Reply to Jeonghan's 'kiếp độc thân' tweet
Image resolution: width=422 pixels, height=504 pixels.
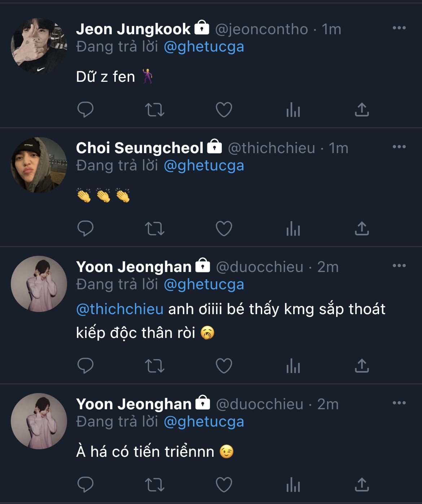(x=85, y=366)
